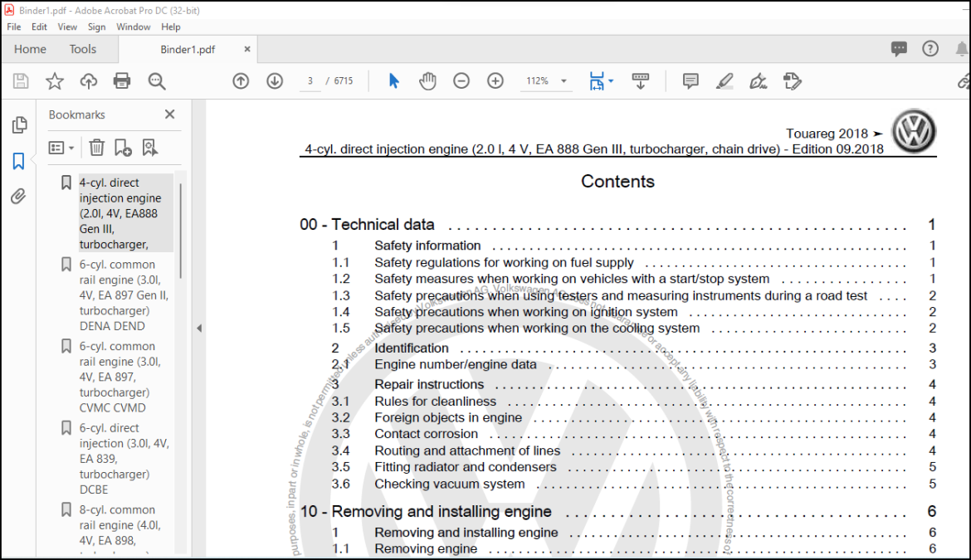Open fit page options dropdown arrow
Viewport: 971px width, 560px height.
coord(611,81)
